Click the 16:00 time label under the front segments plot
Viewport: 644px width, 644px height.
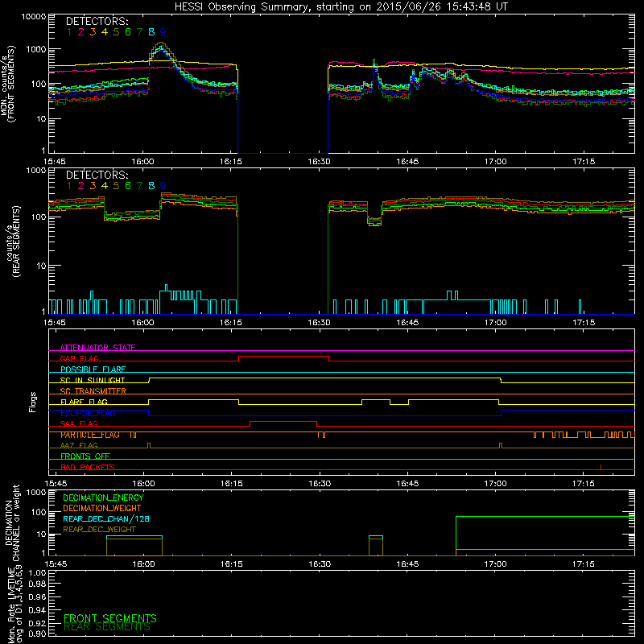[x=142, y=162]
